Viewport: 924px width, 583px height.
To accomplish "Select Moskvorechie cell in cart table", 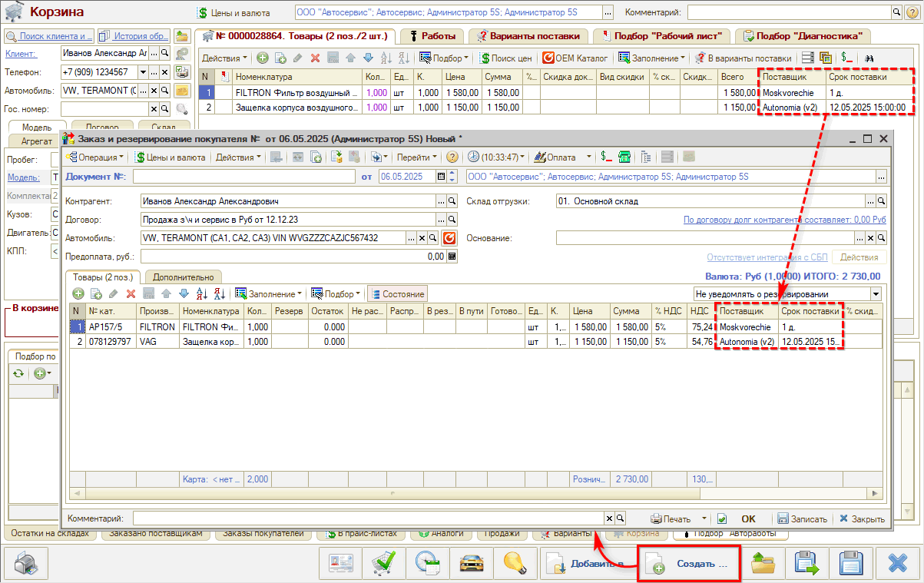I will click(x=793, y=92).
